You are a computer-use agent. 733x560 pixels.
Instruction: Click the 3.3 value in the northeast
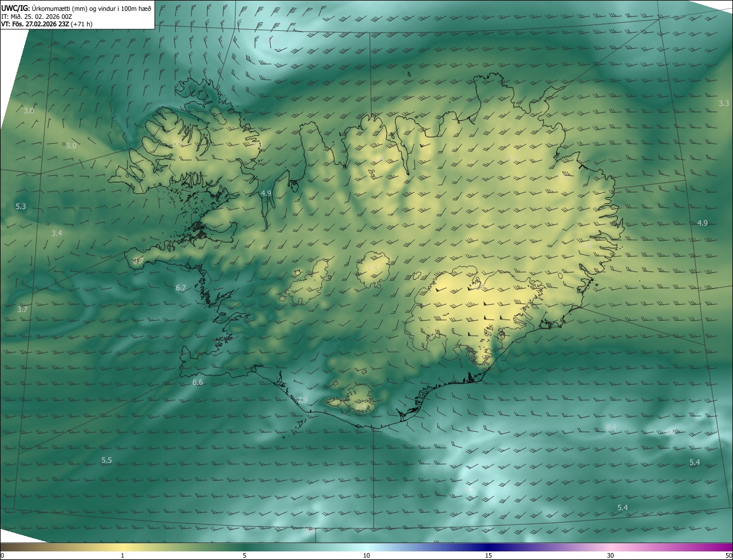724,103
